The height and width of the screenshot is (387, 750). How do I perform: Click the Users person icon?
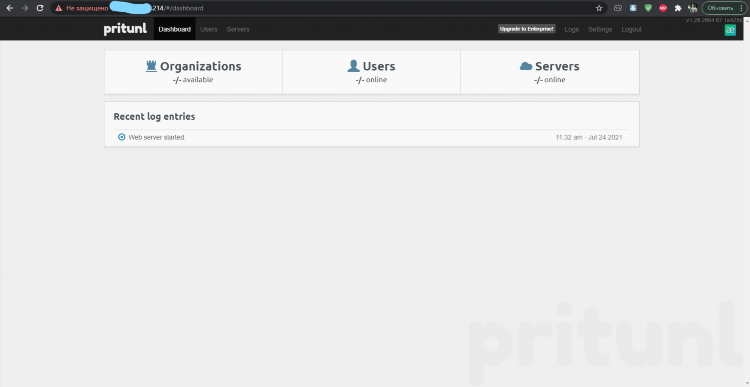click(x=353, y=66)
